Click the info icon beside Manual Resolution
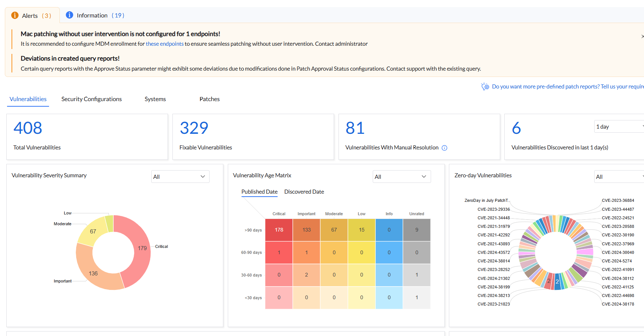Screen dimensions: 644x336 (x=444, y=148)
